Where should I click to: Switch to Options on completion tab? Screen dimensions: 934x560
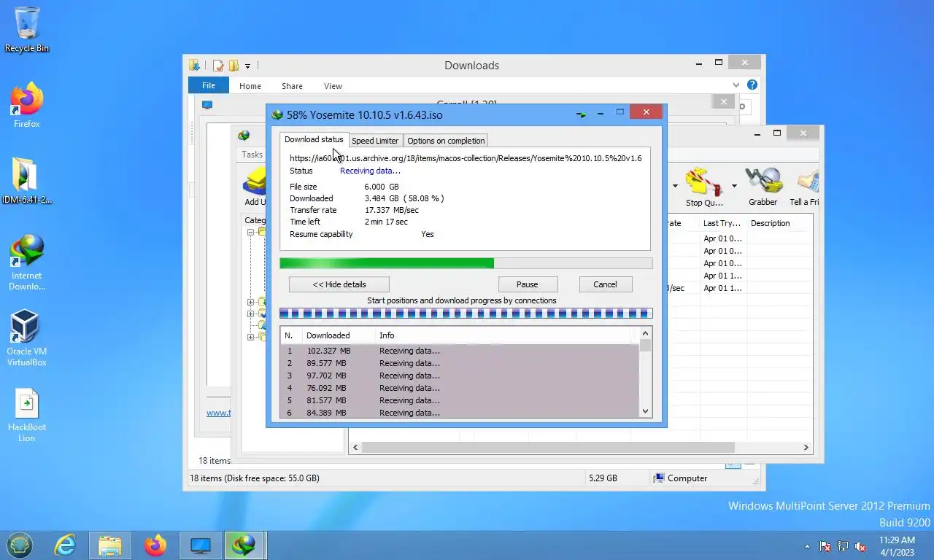click(446, 141)
